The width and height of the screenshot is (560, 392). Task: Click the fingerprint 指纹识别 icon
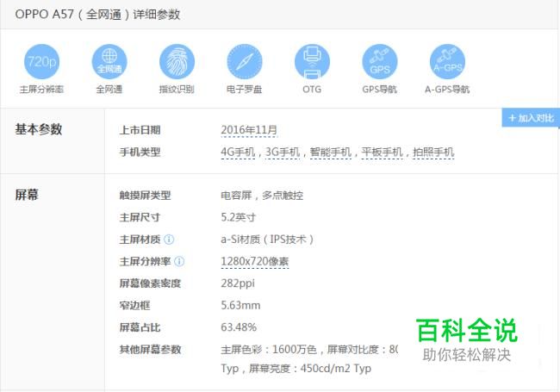(x=177, y=61)
